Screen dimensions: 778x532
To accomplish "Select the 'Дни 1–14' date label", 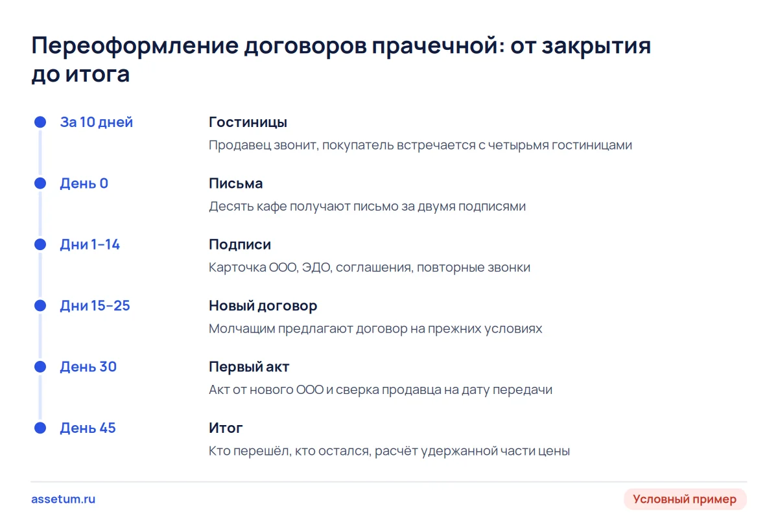I will pyautogui.click(x=90, y=244).
